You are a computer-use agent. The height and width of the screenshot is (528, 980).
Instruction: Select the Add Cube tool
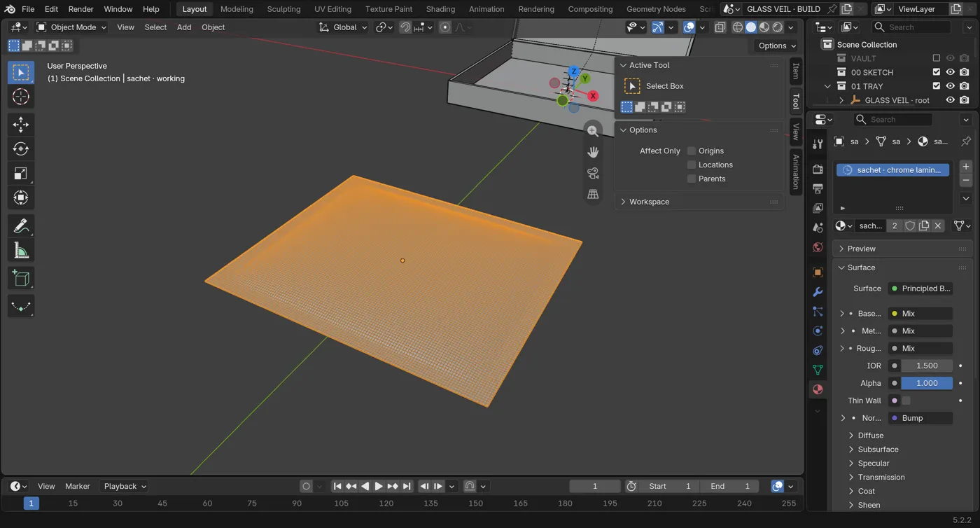pyautogui.click(x=21, y=278)
